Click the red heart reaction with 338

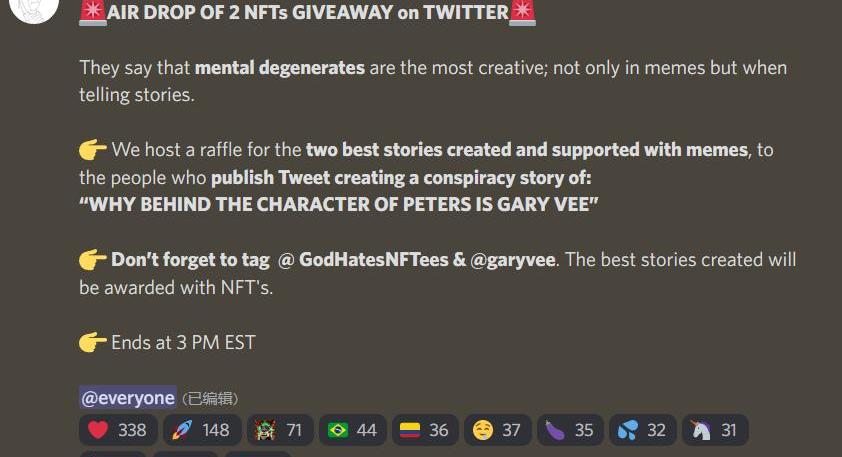click(x=118, y=430)
